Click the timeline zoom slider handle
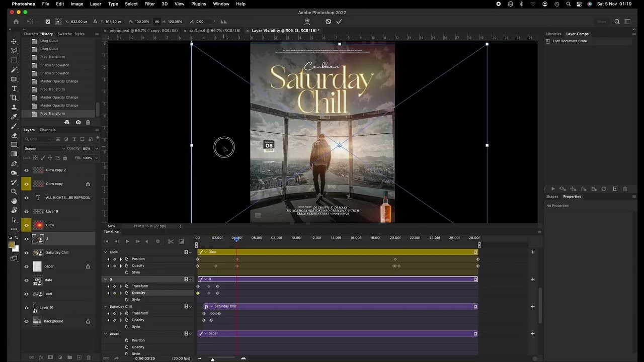Image resolution: width=644 pixels, height=362 pixels. click(x=212, y=359)
